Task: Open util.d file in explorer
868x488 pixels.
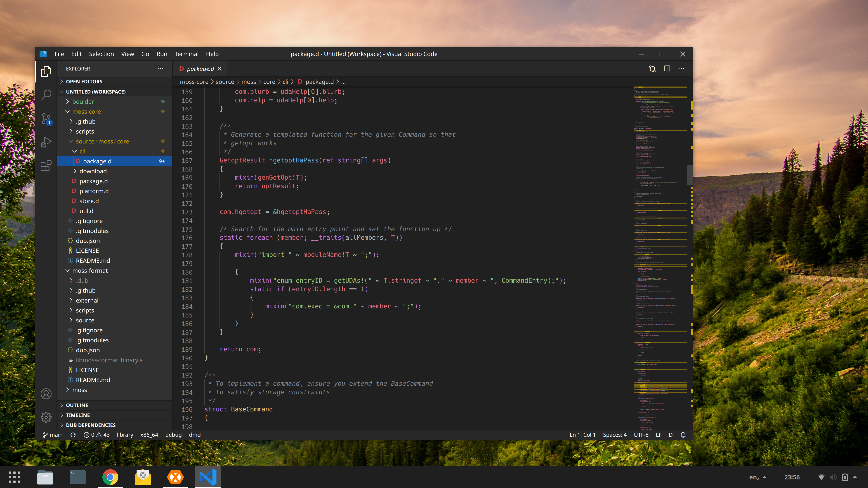Action: [115, 211]
